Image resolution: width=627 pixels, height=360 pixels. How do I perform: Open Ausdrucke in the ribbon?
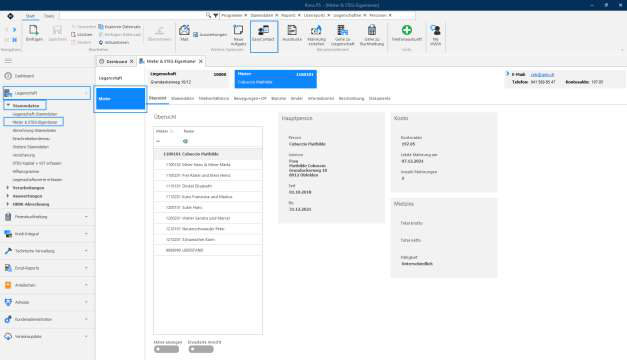coord(292,33)
